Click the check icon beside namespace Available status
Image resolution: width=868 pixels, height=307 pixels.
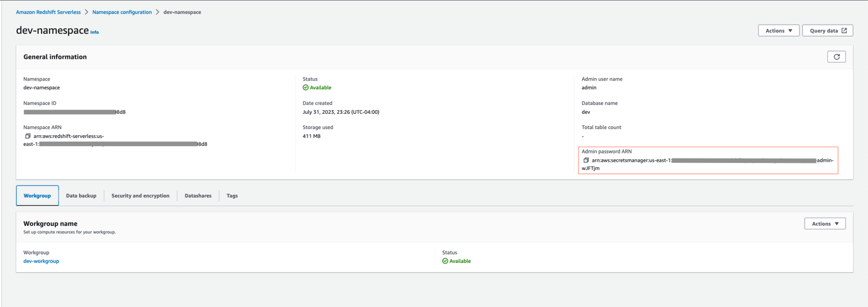pos(306,87)
